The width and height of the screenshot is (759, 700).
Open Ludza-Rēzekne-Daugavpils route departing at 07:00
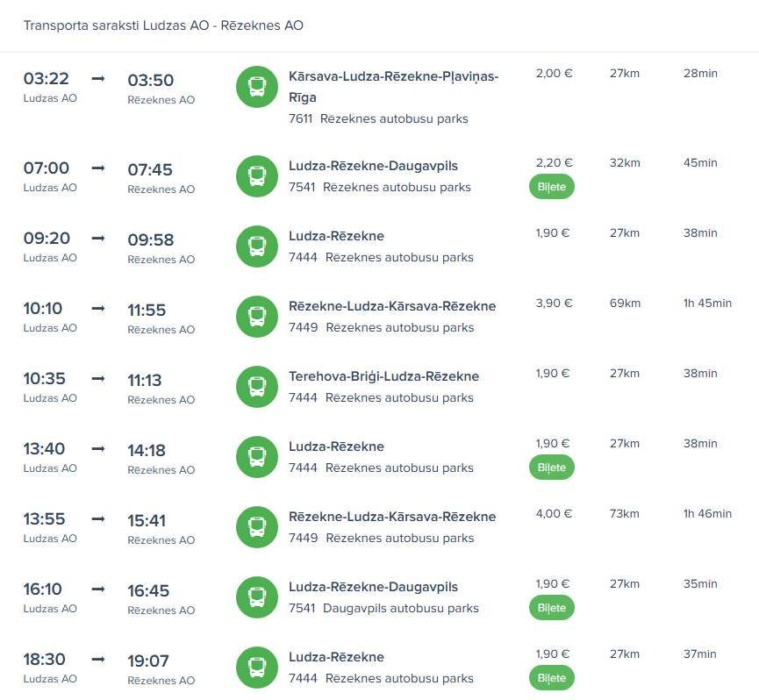tap(373, 166)
